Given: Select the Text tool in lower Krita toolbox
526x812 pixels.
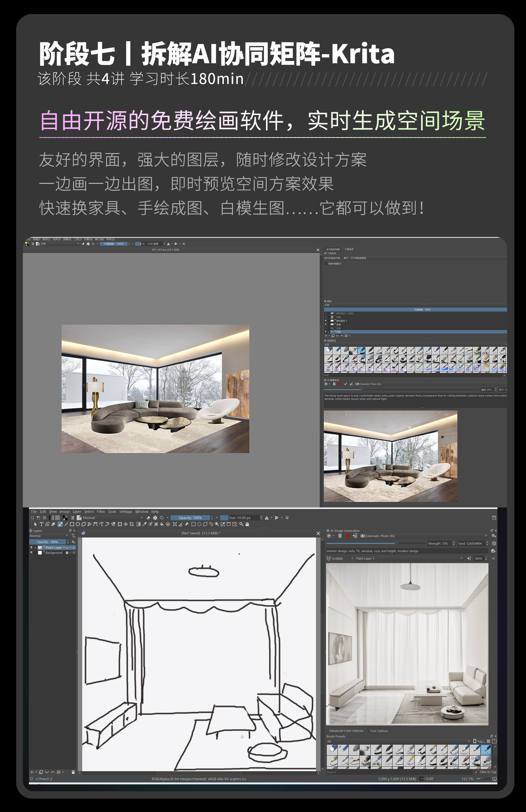Looking at the screenshot, I should (x=41, y=524).
